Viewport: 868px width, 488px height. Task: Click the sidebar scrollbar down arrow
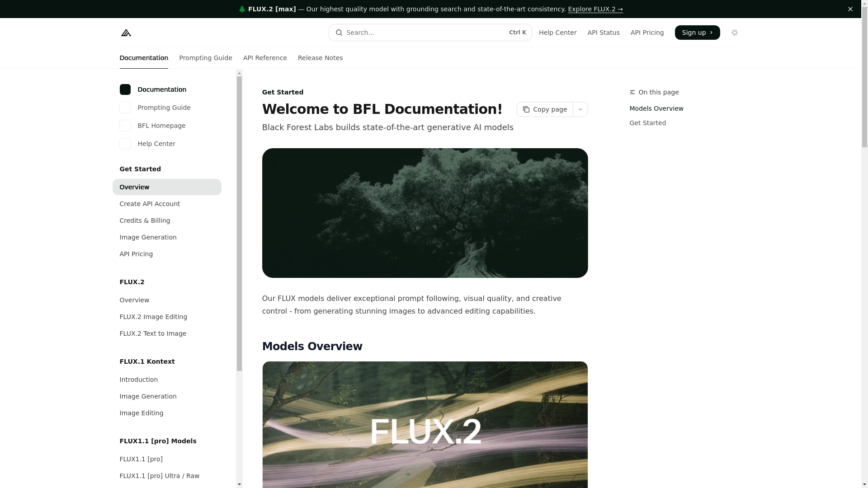239,484
